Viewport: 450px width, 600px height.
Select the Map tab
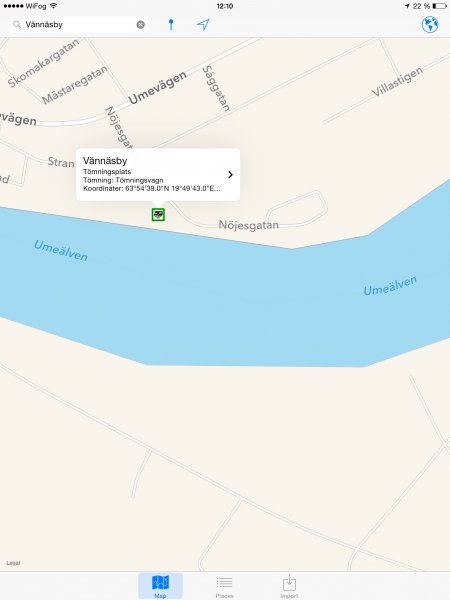coord(160,586)
